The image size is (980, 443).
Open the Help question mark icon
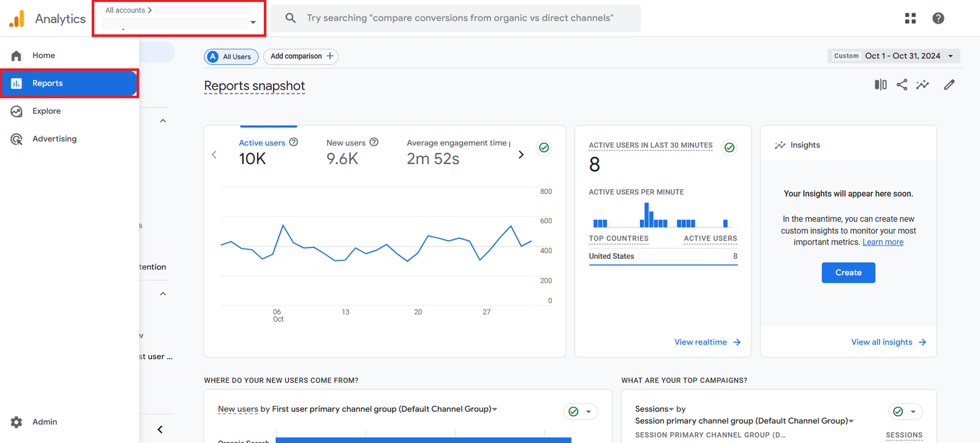coord(938,18)
